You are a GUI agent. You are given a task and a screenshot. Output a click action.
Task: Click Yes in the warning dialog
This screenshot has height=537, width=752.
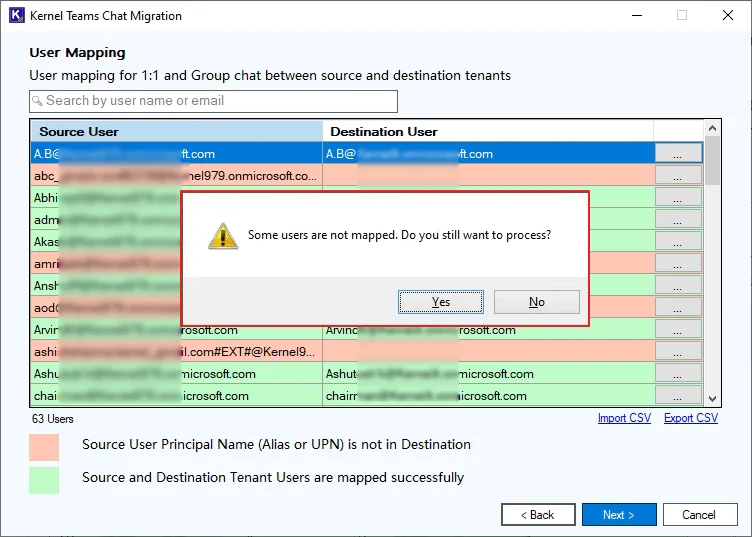pos(441,302)
